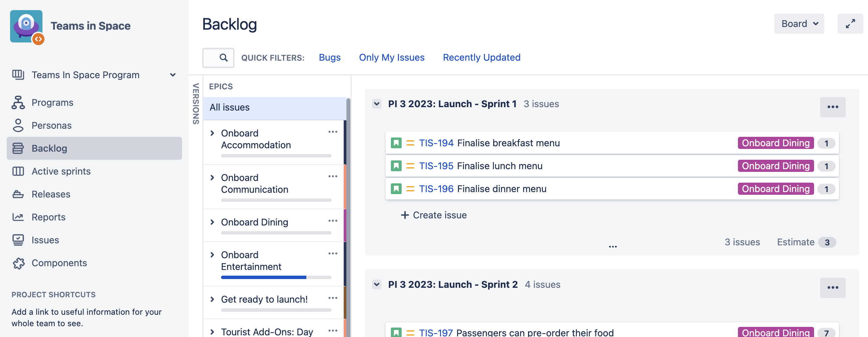Viewport: 868px width, 337px height.
Task: Open Releases via the ship icon
Action: [x=18, y=194]
